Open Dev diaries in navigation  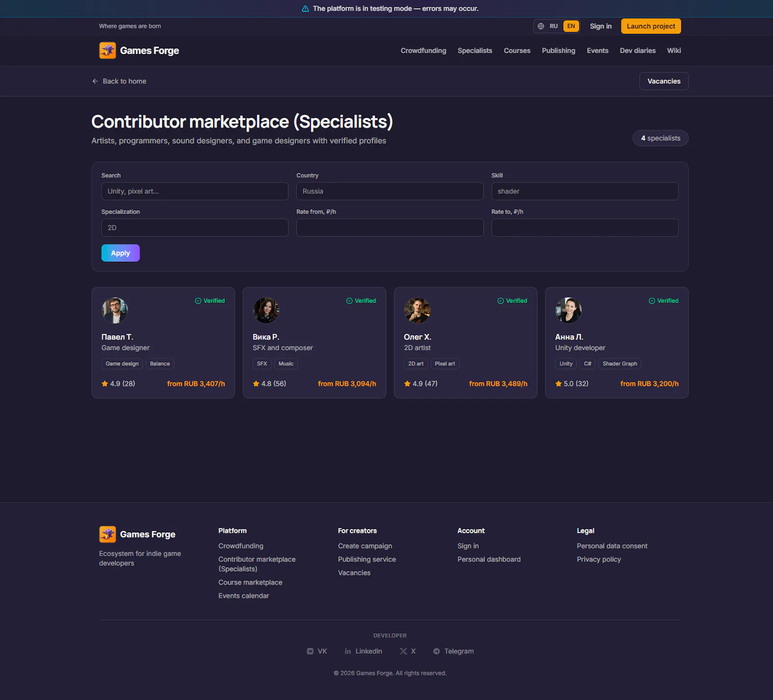638,51
